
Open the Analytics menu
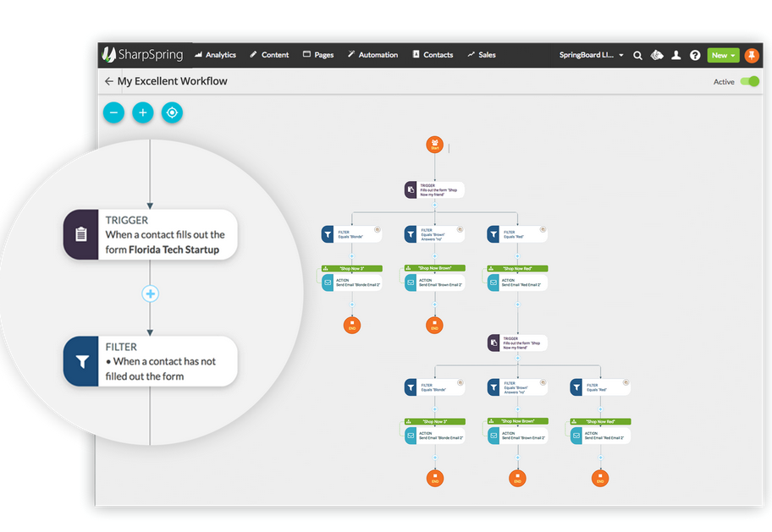215,55
